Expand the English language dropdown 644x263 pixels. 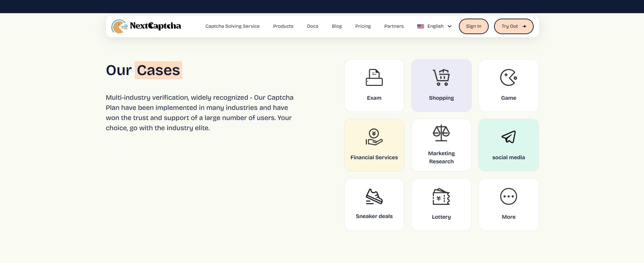(x=435, y=26)
